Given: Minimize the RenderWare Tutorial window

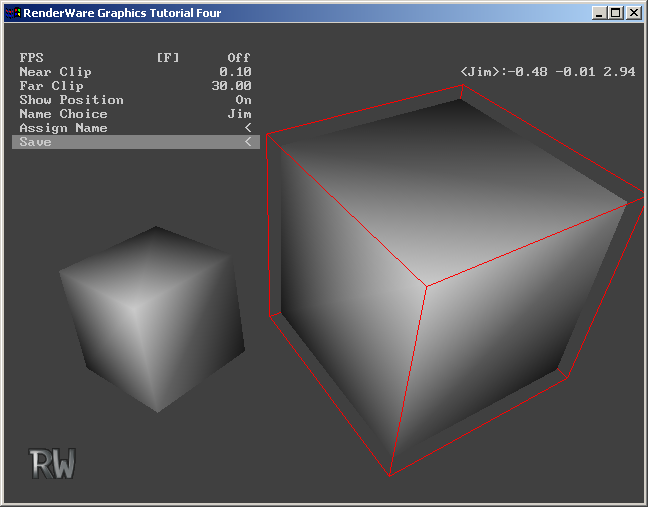Looking at the screenshot, I should (599, 13).
